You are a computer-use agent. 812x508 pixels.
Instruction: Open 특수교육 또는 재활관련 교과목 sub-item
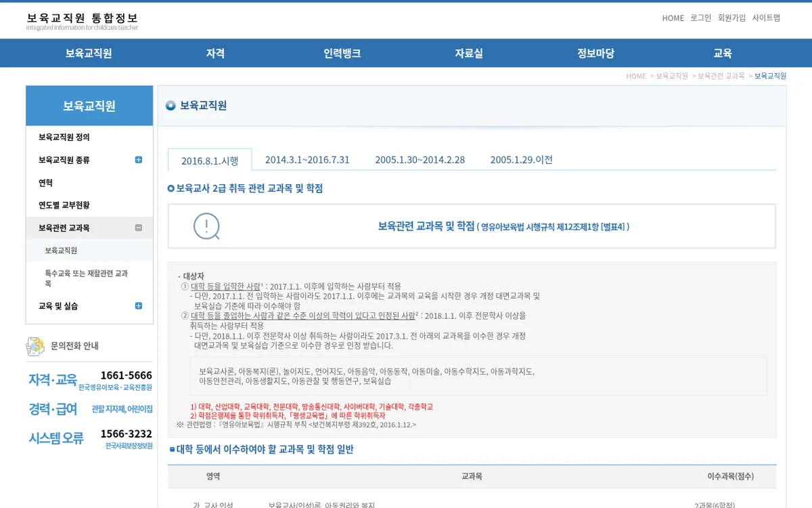pyautogui.click(x=86, y=278)
